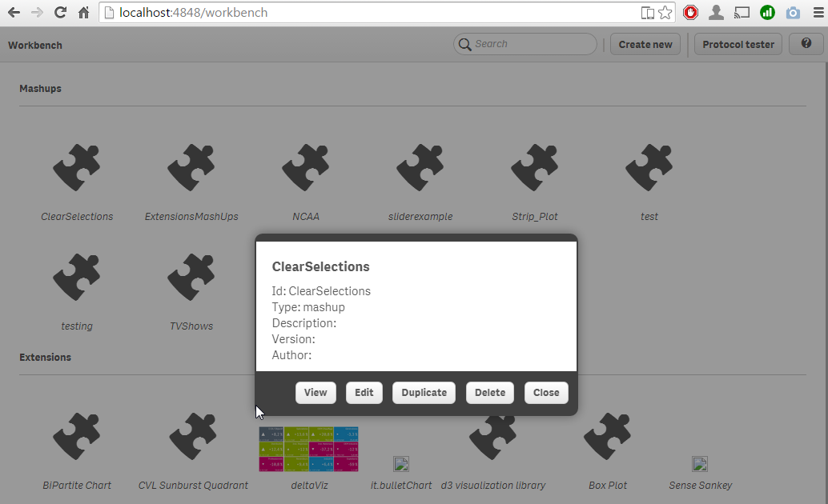The height and width of the screenshot is (504, 828).
Task: Go to the browser home page
Action: pyautogui.click(x=83, y=12)
